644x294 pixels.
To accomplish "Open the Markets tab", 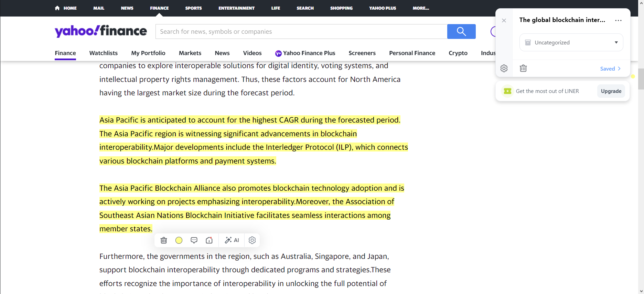I will (190, 53).
